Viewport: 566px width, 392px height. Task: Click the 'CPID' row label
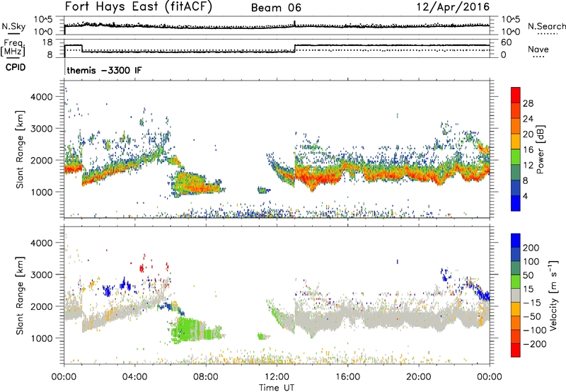coord(16,67)
